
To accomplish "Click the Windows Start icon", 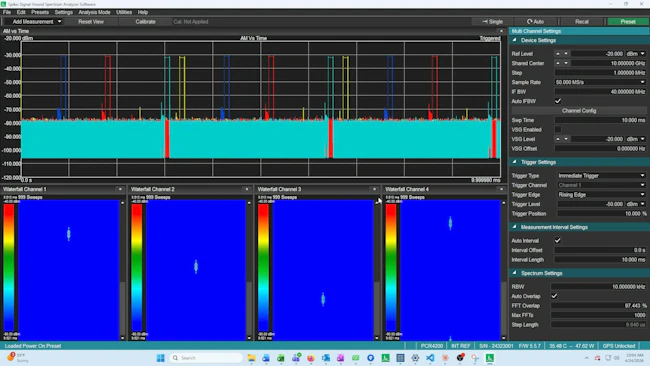I will point(160,358).
